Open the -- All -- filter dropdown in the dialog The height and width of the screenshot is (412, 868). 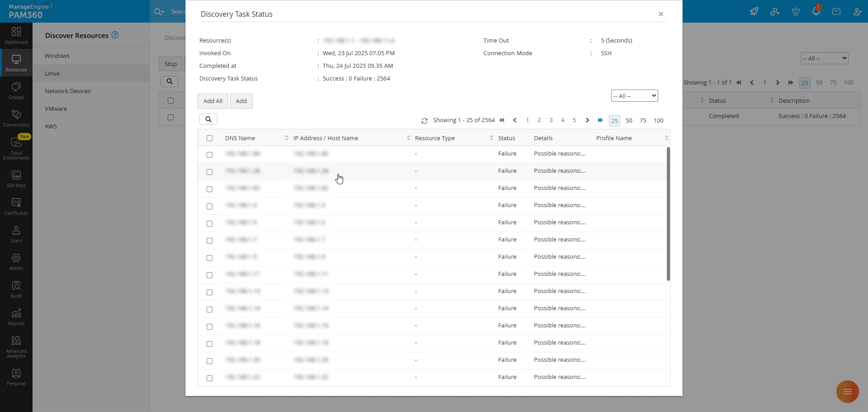(x=634, y=96)
